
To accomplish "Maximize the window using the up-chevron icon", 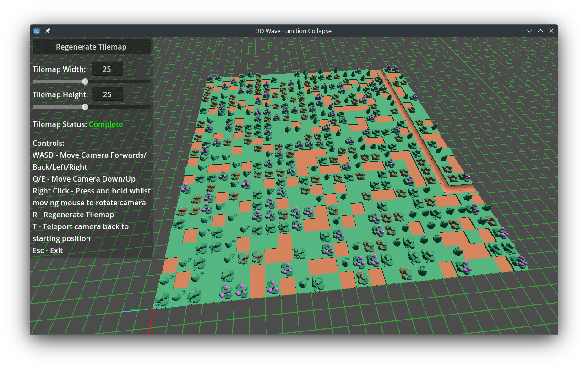I will pyautogui.click(x=540, y=31).
